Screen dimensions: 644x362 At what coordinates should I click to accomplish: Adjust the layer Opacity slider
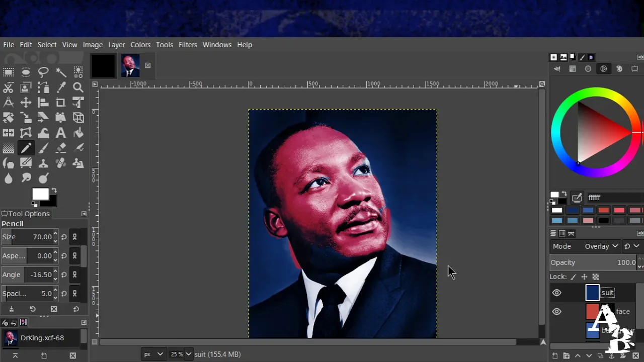point(594,262)
